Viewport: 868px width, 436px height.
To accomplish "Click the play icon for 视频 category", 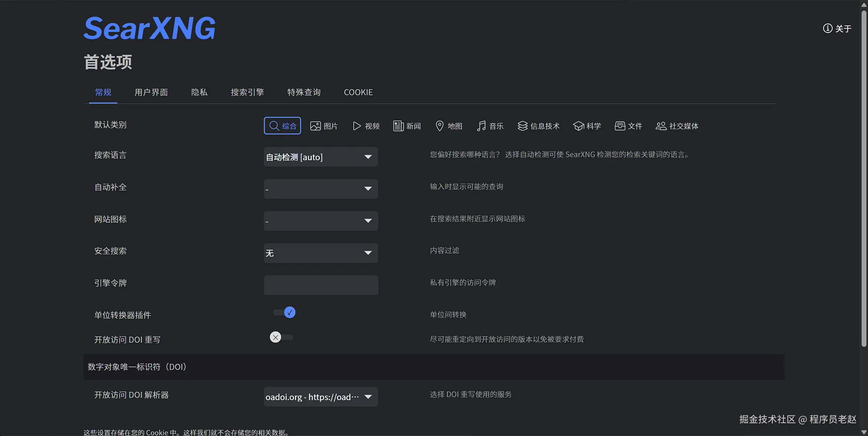I will point(357,126).
